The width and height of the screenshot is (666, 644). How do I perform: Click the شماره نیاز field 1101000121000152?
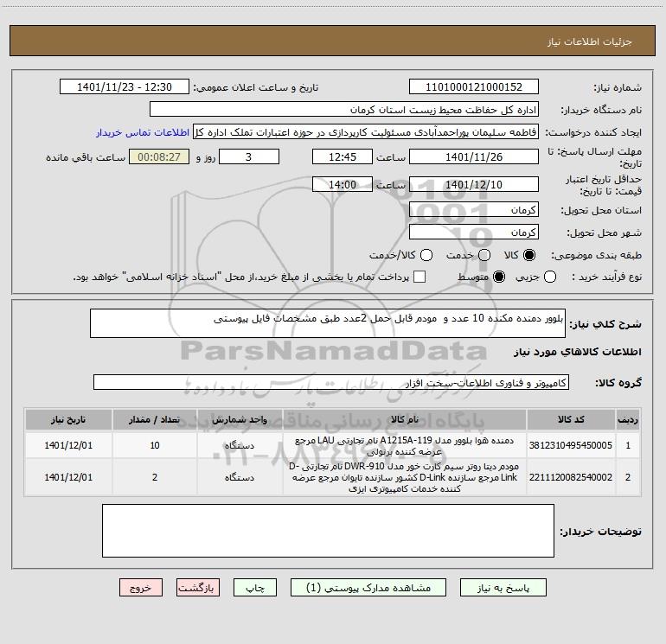click(474, 87)
